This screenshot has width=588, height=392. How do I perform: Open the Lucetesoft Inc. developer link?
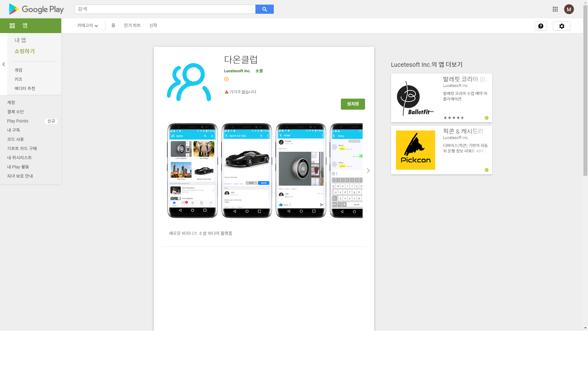point(237,71)
